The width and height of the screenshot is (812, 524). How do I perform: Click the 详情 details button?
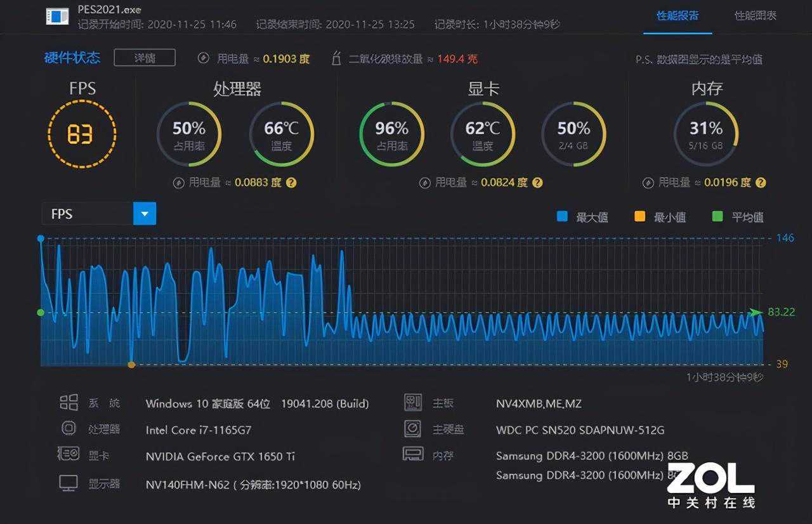pos(145,58)
